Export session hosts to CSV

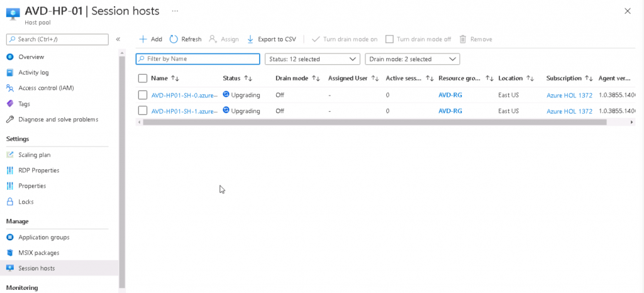click(272, 40)
